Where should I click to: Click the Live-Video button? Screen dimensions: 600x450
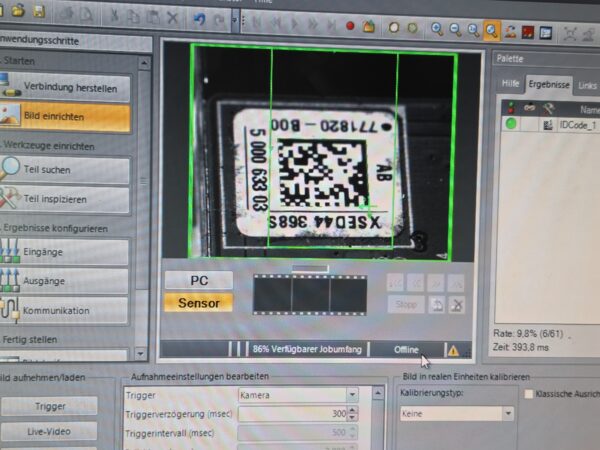[x=49, y=432]
